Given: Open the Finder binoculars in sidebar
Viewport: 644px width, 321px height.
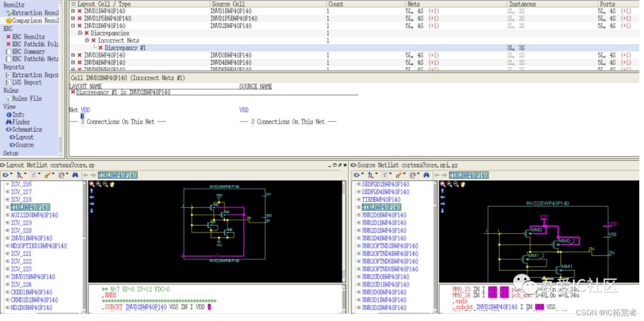Looking at the screenshot, I should (9, 122).
